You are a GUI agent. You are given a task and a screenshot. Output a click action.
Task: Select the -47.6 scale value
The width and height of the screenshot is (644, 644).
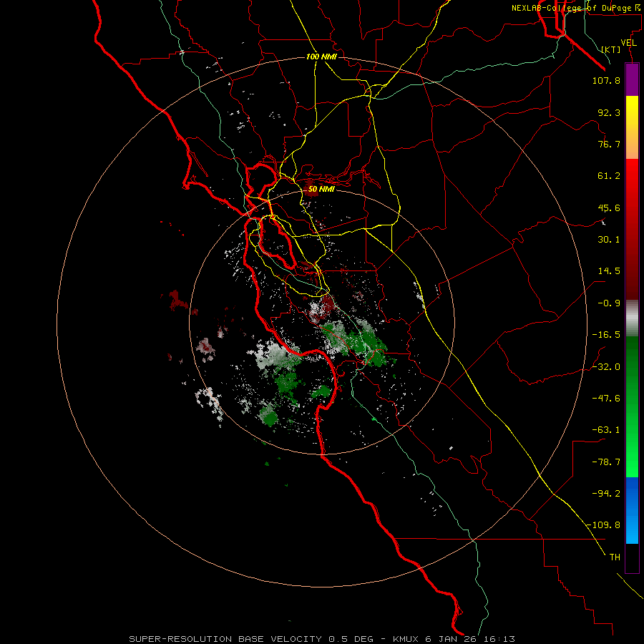606,399
